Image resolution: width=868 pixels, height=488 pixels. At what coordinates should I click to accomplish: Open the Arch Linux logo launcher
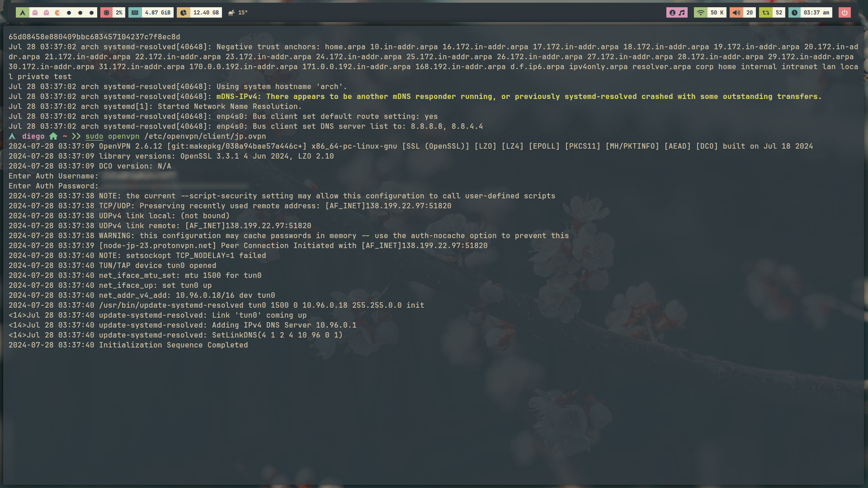22,13
